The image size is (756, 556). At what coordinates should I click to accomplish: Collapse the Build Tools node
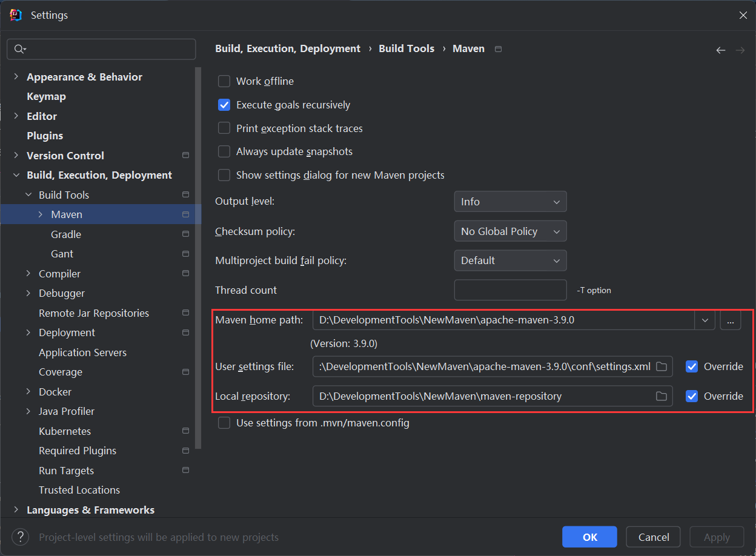coord(28,195)
